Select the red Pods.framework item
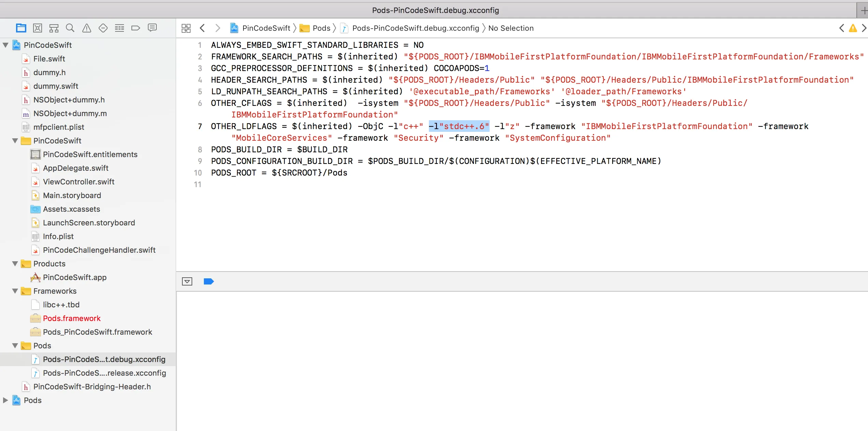This screenshot has height=431, width=868. coord(72,318)
